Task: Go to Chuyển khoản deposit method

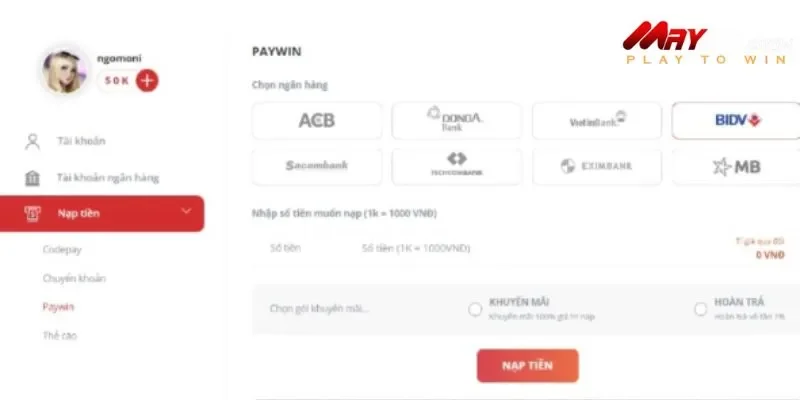Action: [74, 278]
